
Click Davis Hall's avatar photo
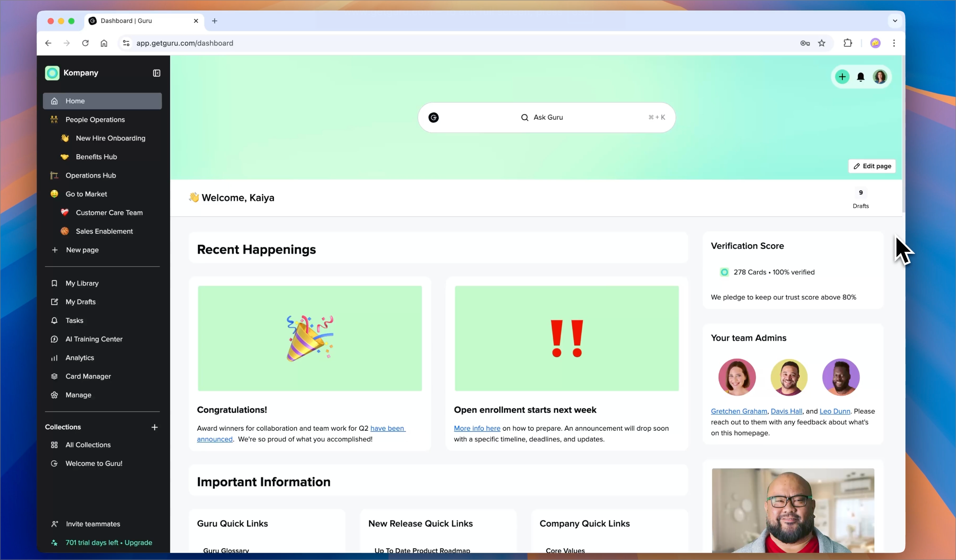[789, 377]
